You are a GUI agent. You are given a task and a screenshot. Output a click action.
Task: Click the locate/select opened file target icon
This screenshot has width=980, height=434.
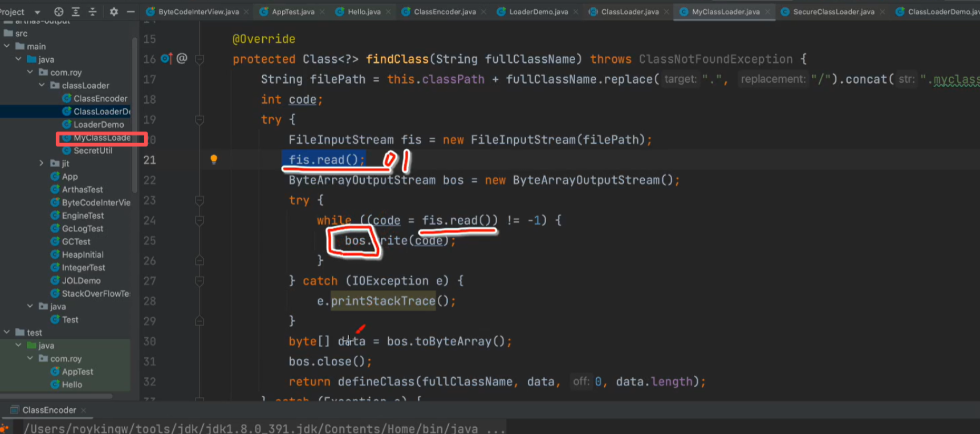coord(59,11)
